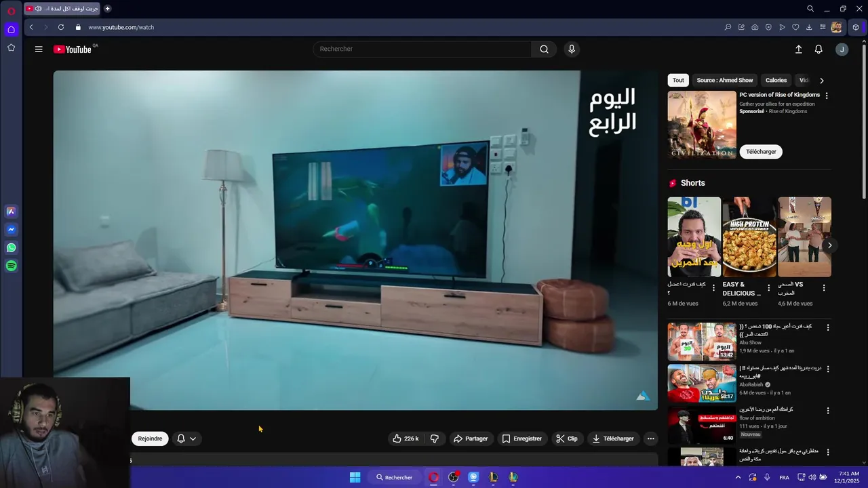Viewport: 868px width, 488px height.
Task: Open PC version of Rise of Kingdoms link
Action: coord(779,95)
